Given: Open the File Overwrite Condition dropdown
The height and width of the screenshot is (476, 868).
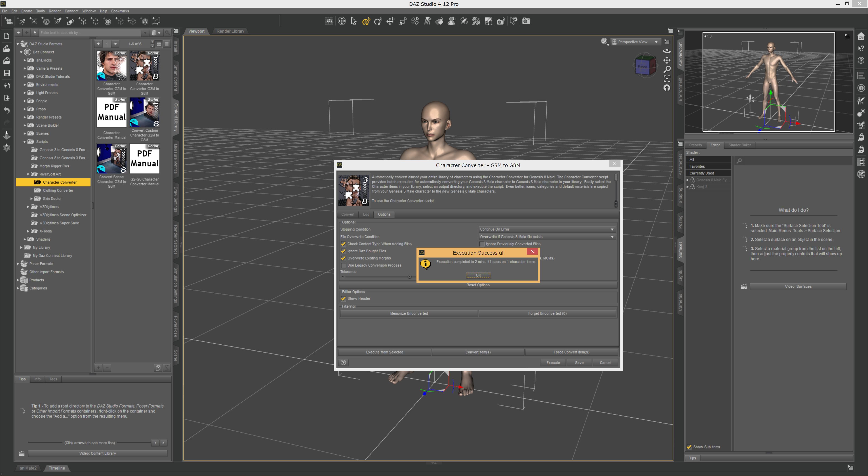Looking at the screenshot, I should click(547, 237).
